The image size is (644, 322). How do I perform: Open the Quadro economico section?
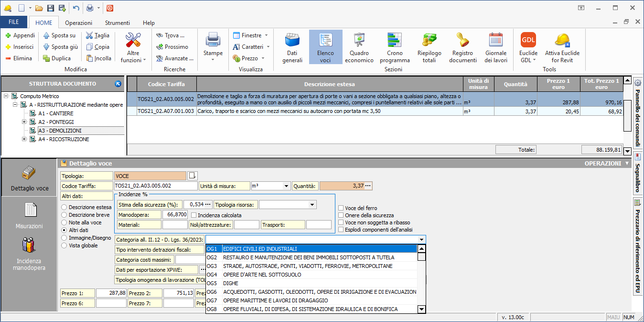click(x=359, y=48)
